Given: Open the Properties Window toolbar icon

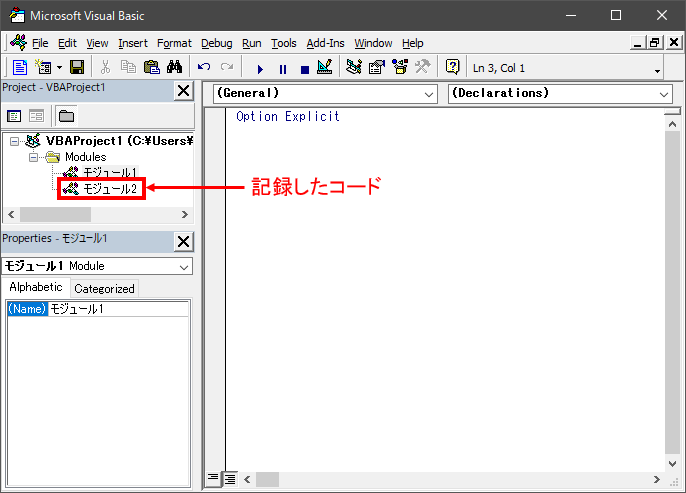Looking at the screenshot, I should [x=377, y=67].
